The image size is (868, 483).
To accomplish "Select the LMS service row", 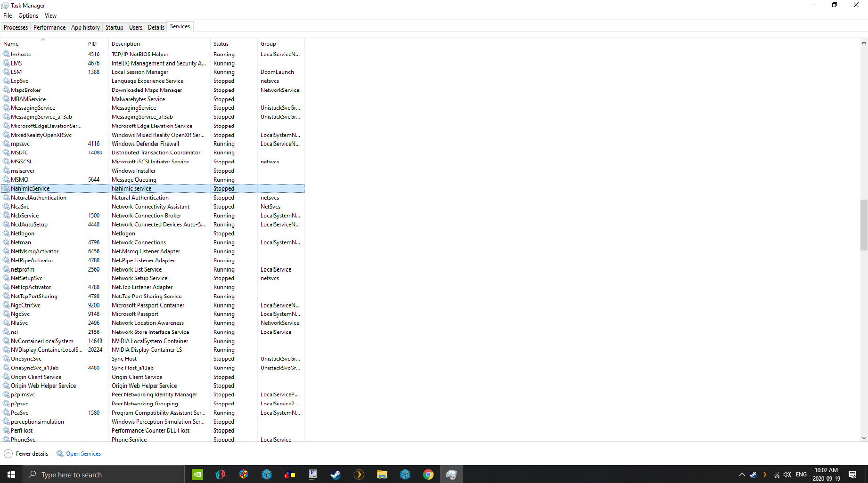I will point(153,63).
